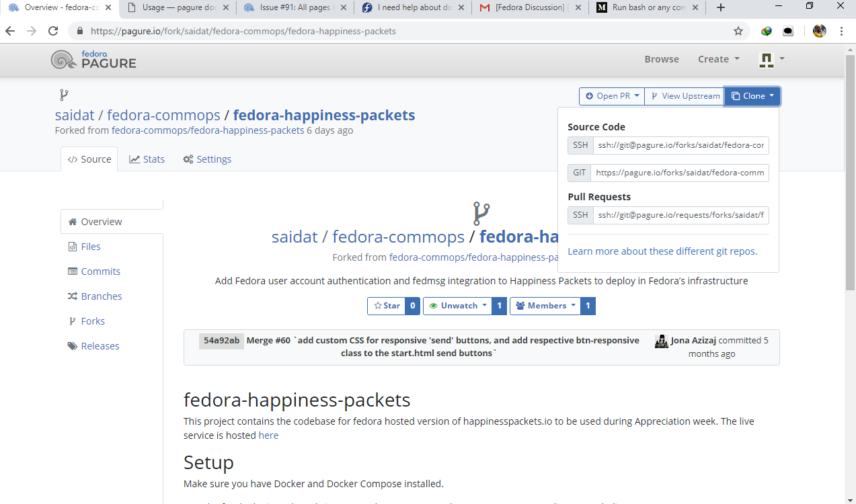Open the Members dropdown
This screenshot has height=504, width=856.
click(545, 306)
